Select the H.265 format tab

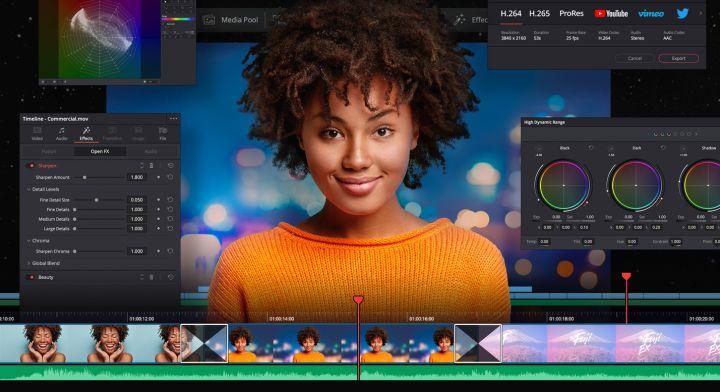tap(539, 14)
